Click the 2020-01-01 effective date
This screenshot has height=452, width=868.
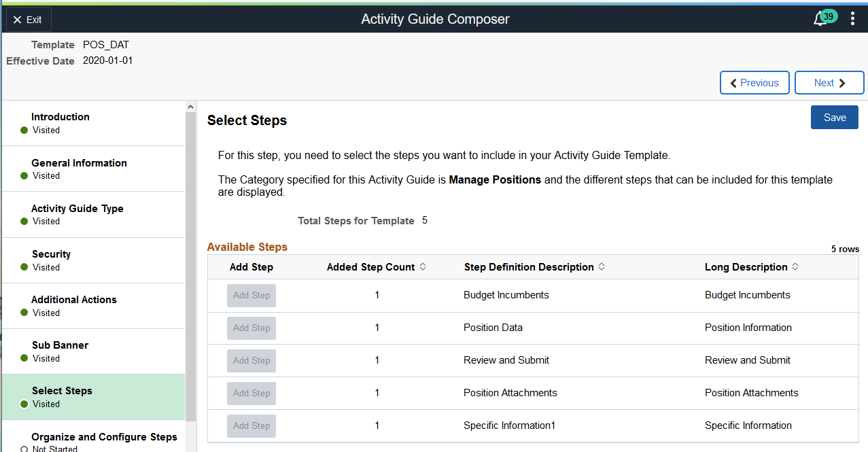tap(108, 60)
